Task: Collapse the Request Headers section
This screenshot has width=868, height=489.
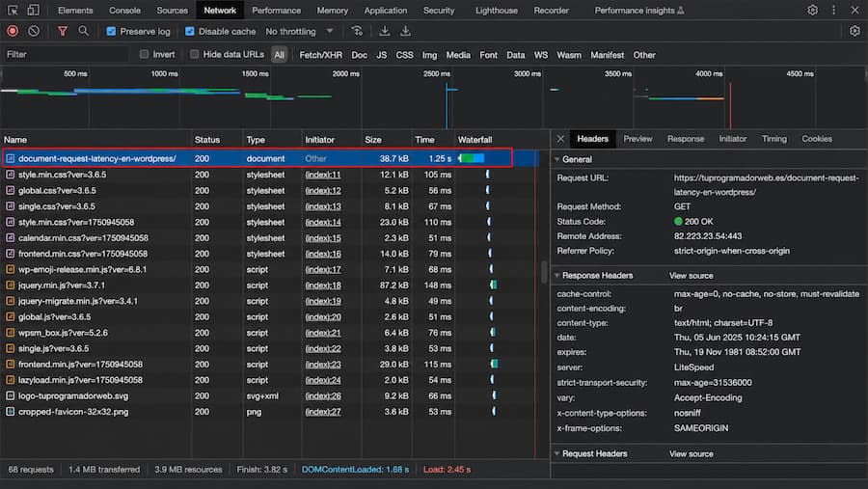Action: [556, 453]
